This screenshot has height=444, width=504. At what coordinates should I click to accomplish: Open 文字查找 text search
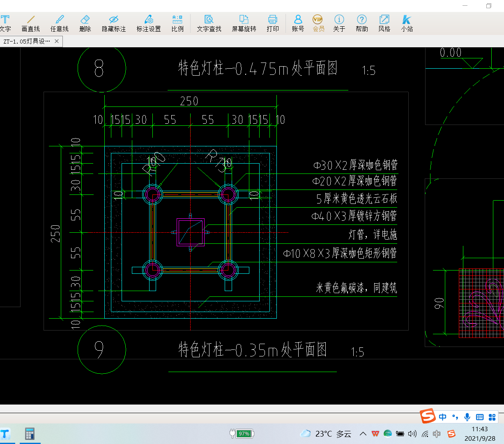(x=209, y=23)
